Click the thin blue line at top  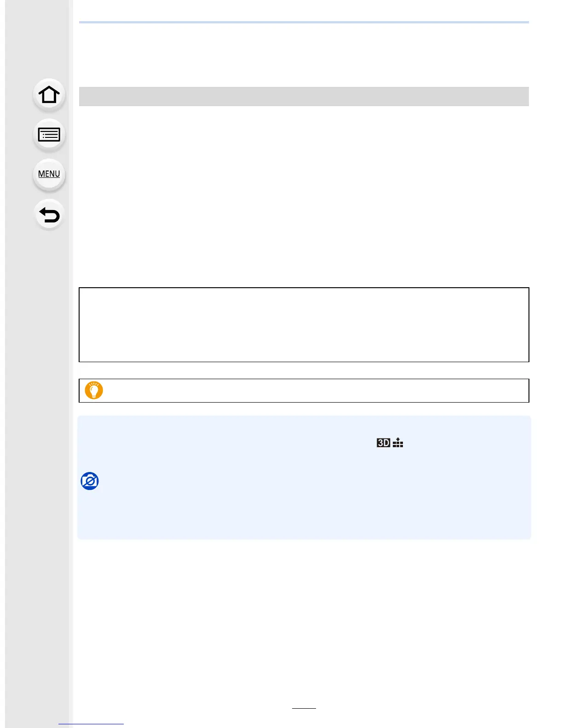304,22
